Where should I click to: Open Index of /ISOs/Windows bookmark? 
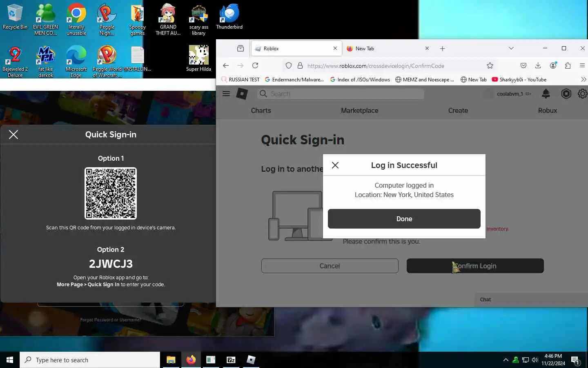360,79
